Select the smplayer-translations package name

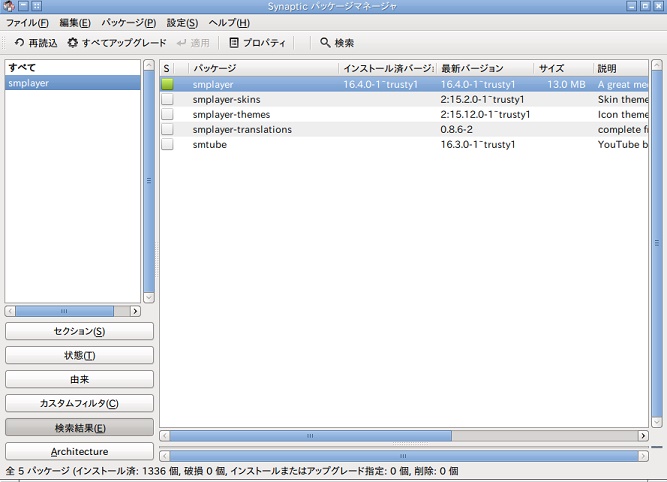242,129
